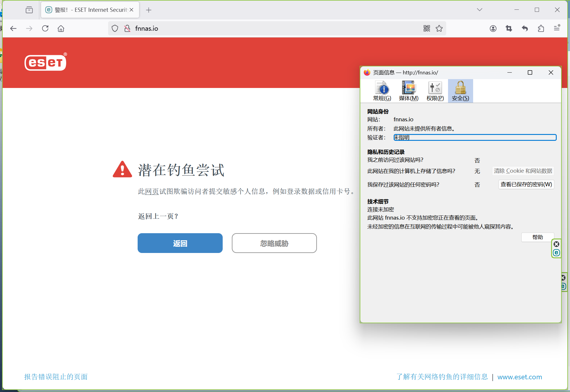Open tracking protection shield icon
The width and height of the screenshot is (570, 392).
pyautogui.click(x=115, y=28)
